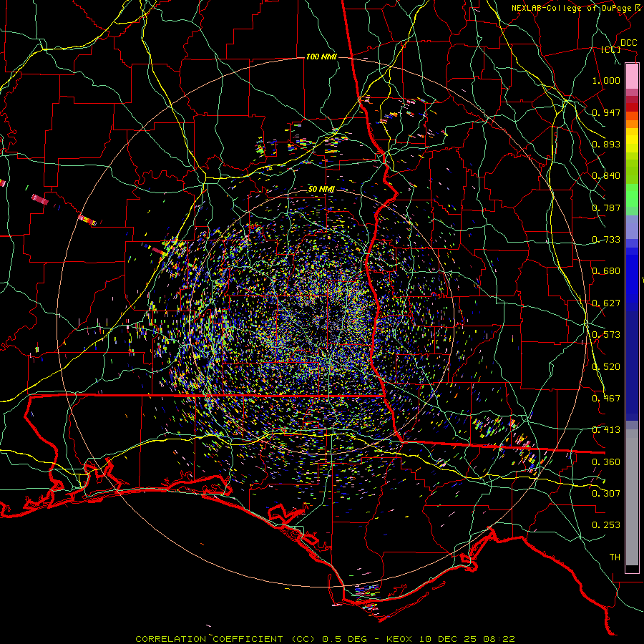This screenshot has height=644, width=644.
Task: Select the 1.000 scale value
Action: (x=606, y=80)
